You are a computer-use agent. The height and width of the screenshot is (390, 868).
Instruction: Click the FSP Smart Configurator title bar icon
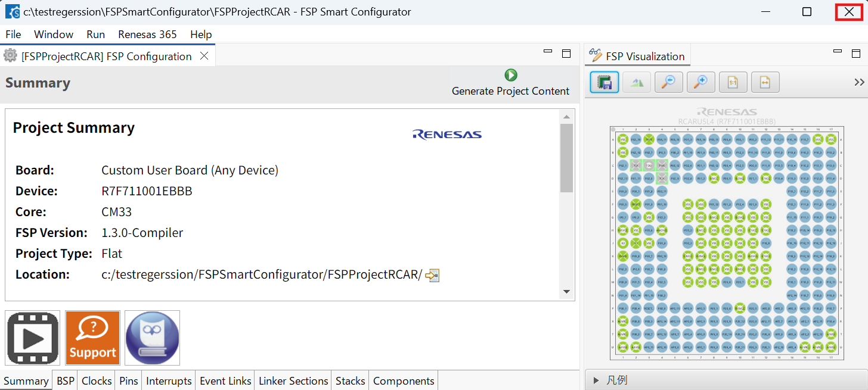(x=12, y=12)
